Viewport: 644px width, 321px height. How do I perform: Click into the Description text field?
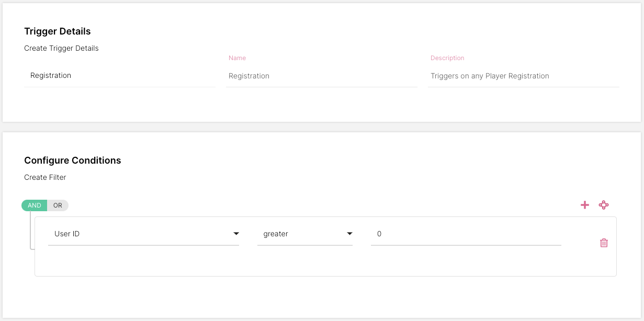pos(523,76)
